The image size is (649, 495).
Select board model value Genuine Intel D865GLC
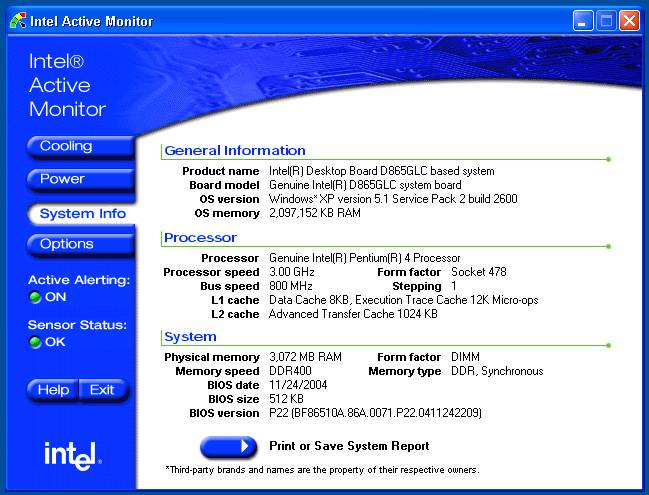pyautogui.click(x=365, y=185)
